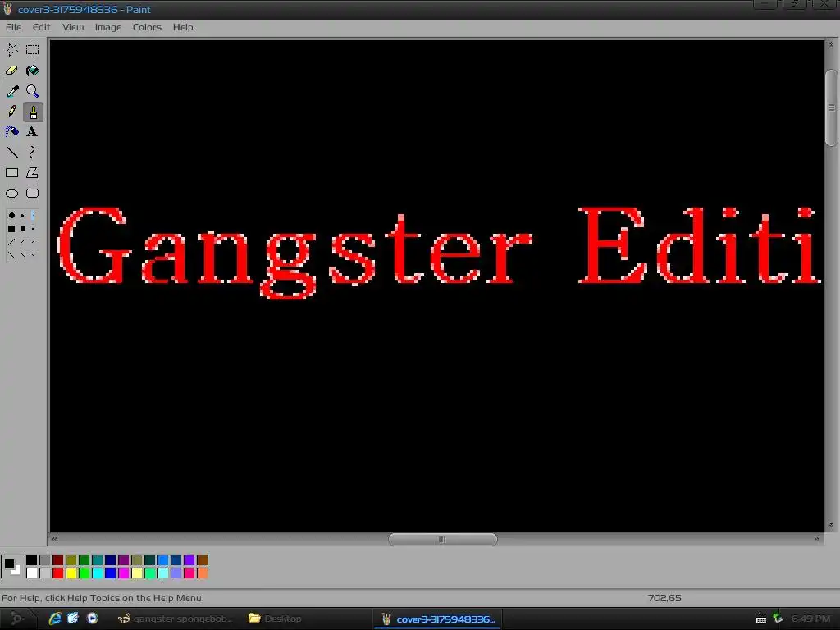Click the vertical scrollbar thumb
This screenshot has width=840, height=630.
[832, 107]
